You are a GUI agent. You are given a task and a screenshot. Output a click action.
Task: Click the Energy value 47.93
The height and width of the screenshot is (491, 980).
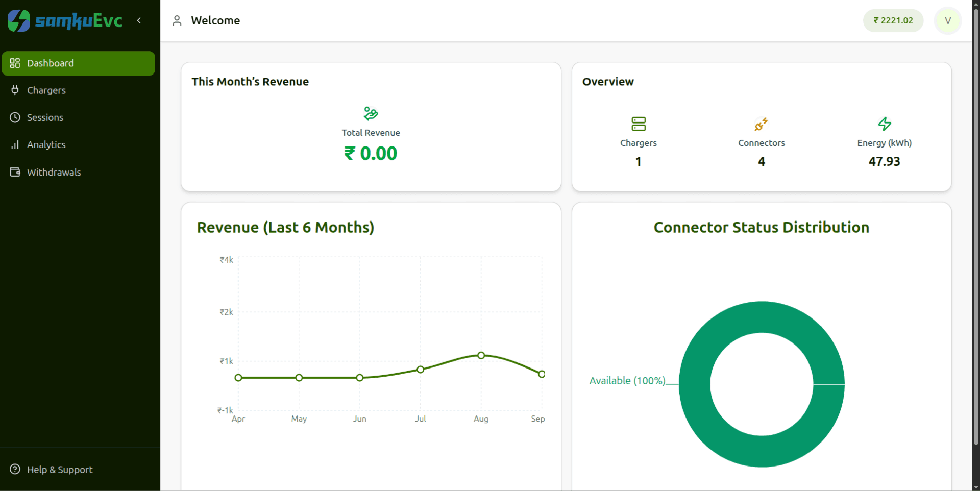(885, 162)
